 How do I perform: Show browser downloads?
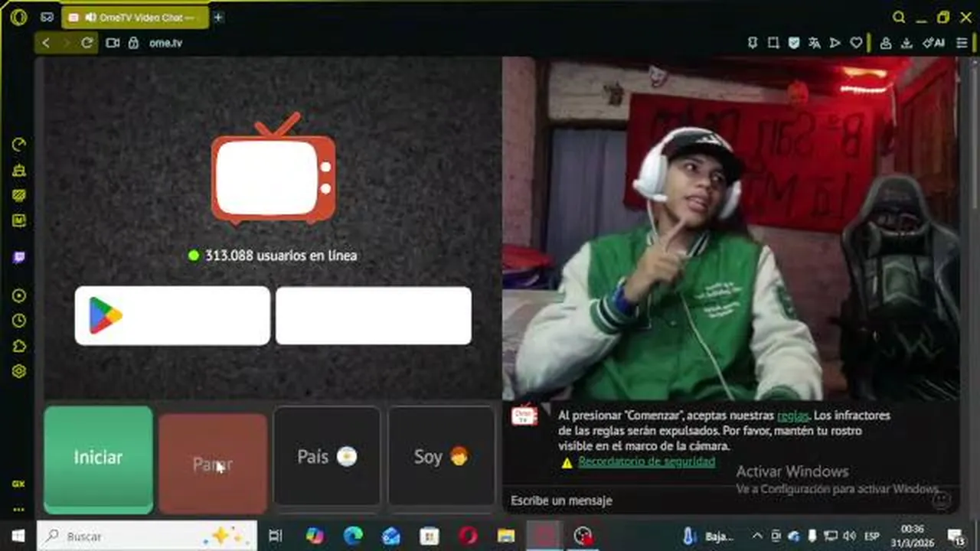coord(906,43)
